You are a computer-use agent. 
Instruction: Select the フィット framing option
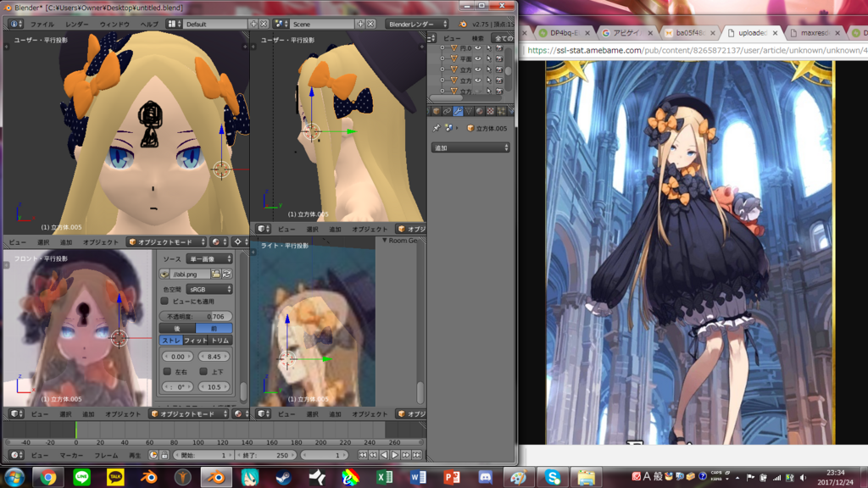coord(195,341)
